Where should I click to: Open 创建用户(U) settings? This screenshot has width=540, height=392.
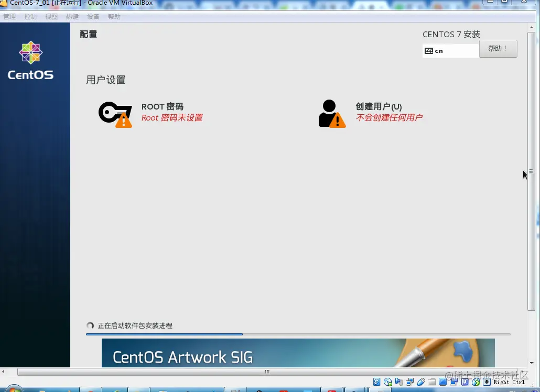(379, 107)
